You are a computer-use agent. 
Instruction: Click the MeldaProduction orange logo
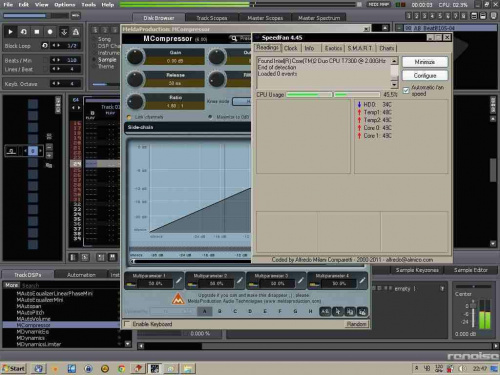178,298
